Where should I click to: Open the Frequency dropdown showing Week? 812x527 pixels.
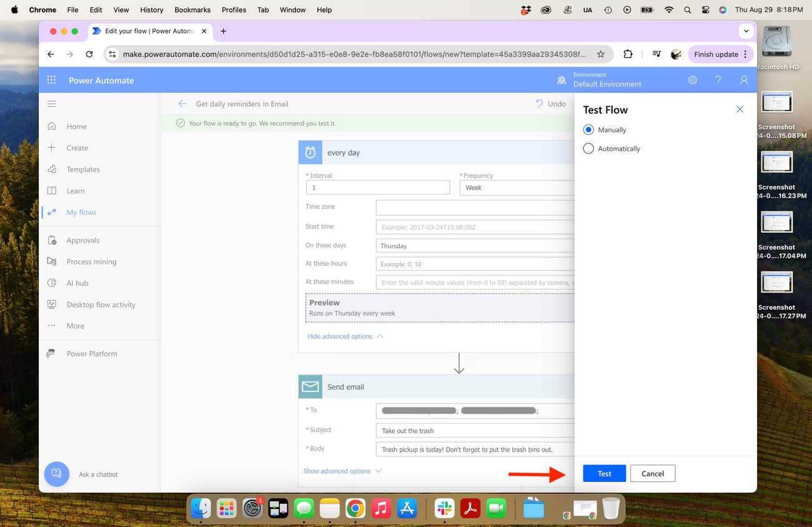pyautogui.click(x=517, y=187)
